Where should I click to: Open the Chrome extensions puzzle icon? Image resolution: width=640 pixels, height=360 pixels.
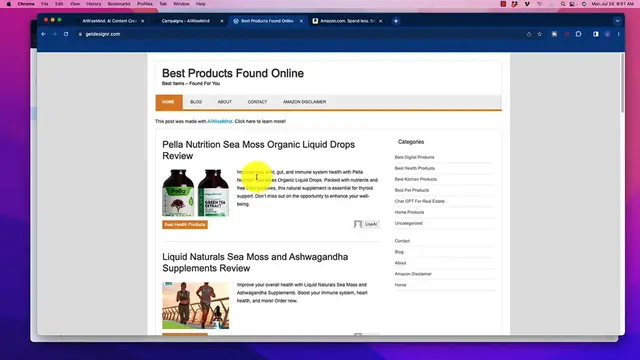(x=578, y=34)
